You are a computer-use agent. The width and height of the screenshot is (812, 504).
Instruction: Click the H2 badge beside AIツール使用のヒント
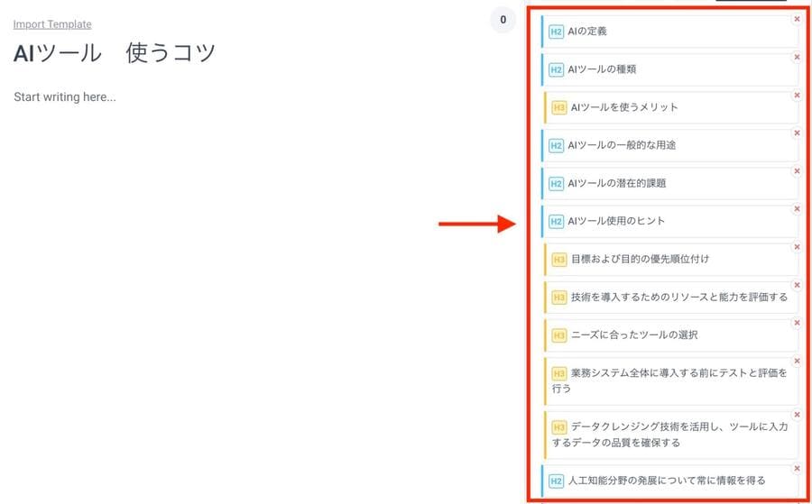pos(556,222)
